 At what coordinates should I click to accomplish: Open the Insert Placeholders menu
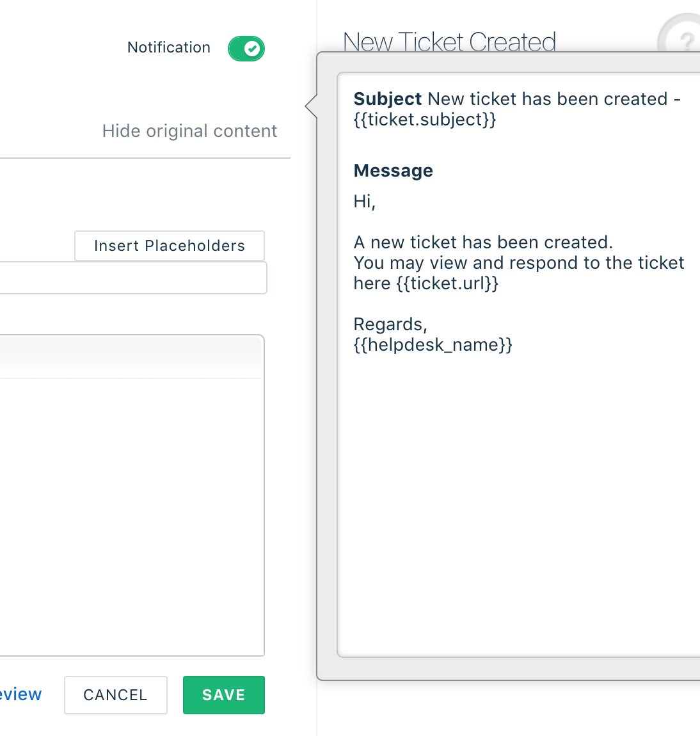[170, 246]
